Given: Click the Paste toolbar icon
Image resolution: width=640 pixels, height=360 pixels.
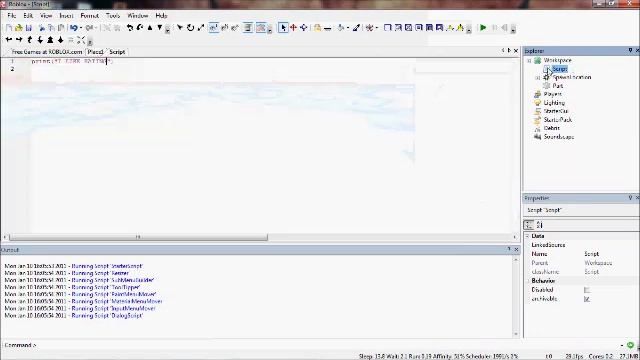Looking at the screenshot, I should point(61,28).
